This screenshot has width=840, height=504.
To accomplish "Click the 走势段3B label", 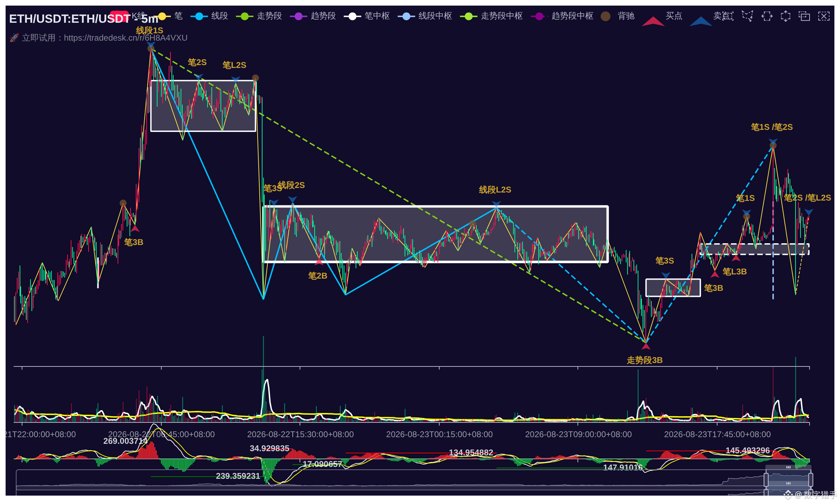I will [x=645, y=360].
